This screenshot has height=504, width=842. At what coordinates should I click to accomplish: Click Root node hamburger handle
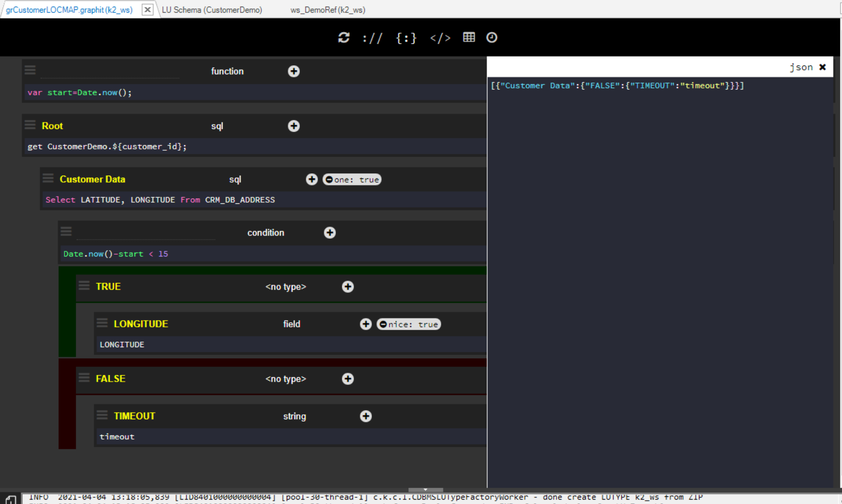pyautogui.click(x=30, y=124)
